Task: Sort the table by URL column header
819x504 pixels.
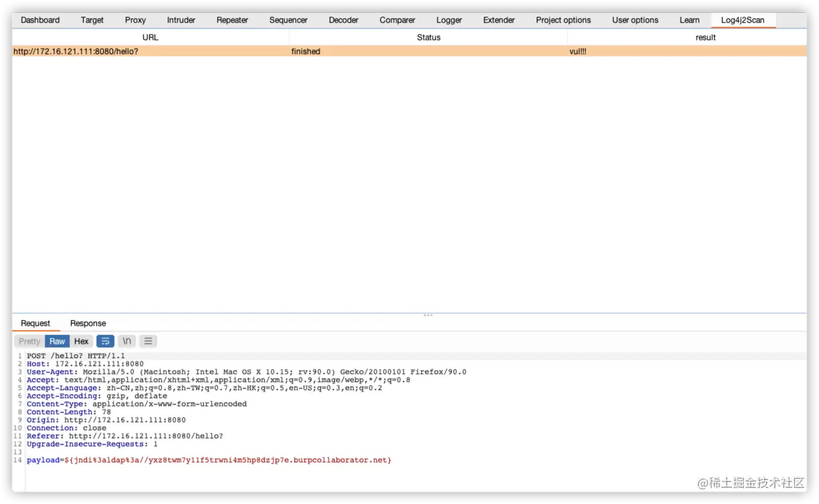Action: click(150, 37)
